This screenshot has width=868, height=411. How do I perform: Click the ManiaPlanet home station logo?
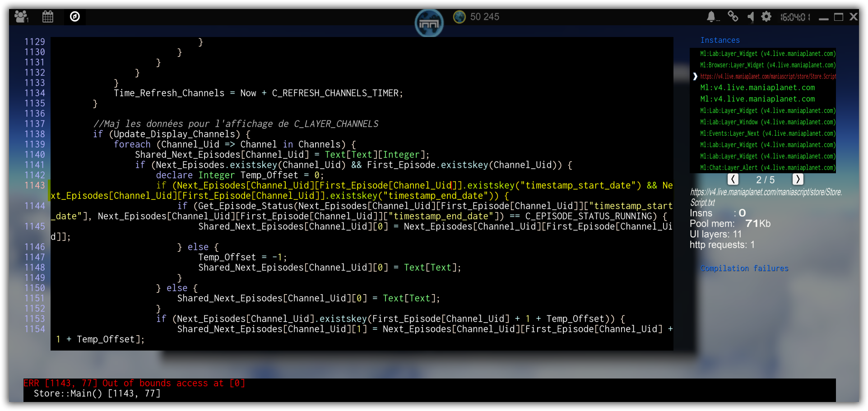click(429, 23)
